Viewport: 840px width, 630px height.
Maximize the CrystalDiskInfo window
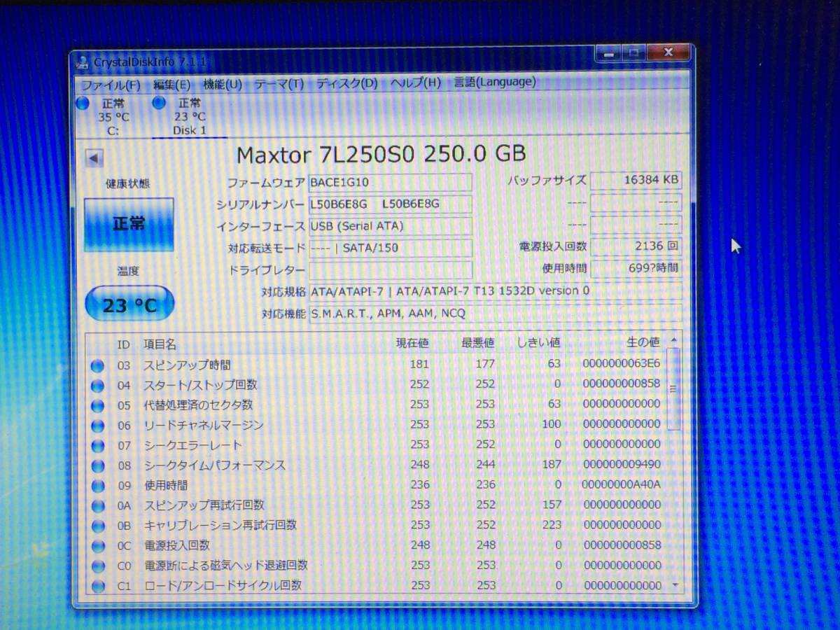point(633,52)
